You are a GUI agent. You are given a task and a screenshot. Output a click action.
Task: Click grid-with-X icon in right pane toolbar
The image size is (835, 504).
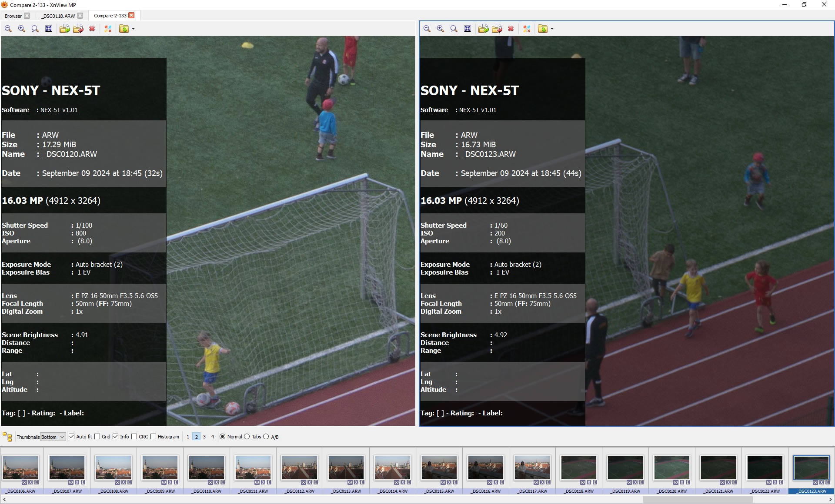coord(527,29)
